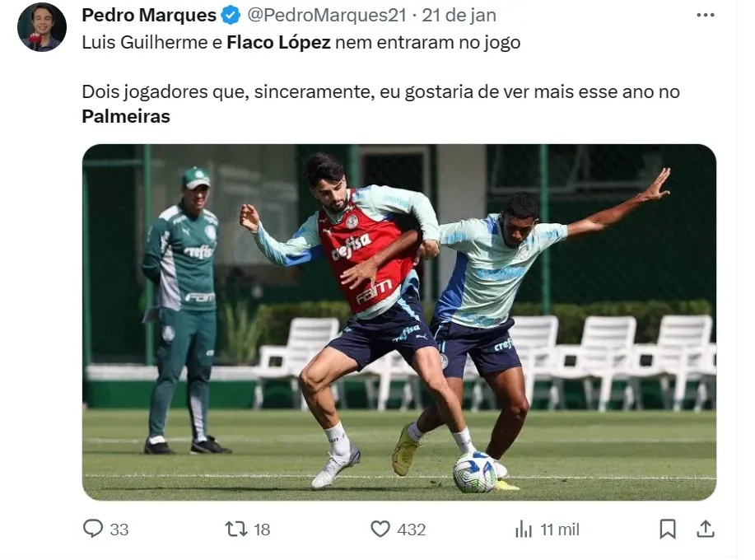Click the blue verified badge
The image size is (755, 560).
231,15
